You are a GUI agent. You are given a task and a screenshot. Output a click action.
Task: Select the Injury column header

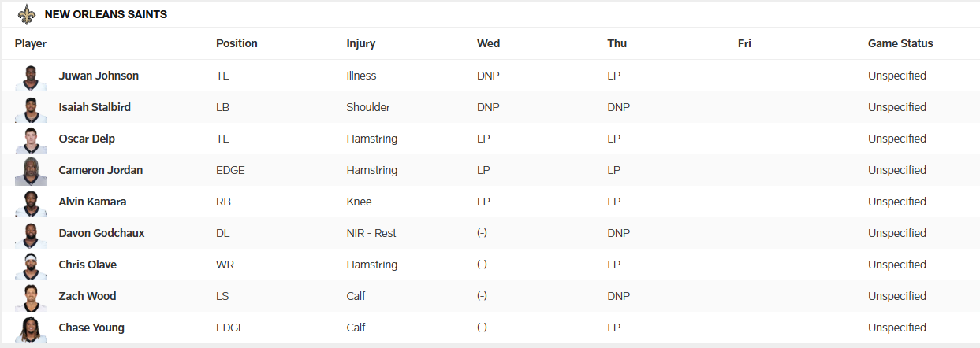tap(361, 43)
